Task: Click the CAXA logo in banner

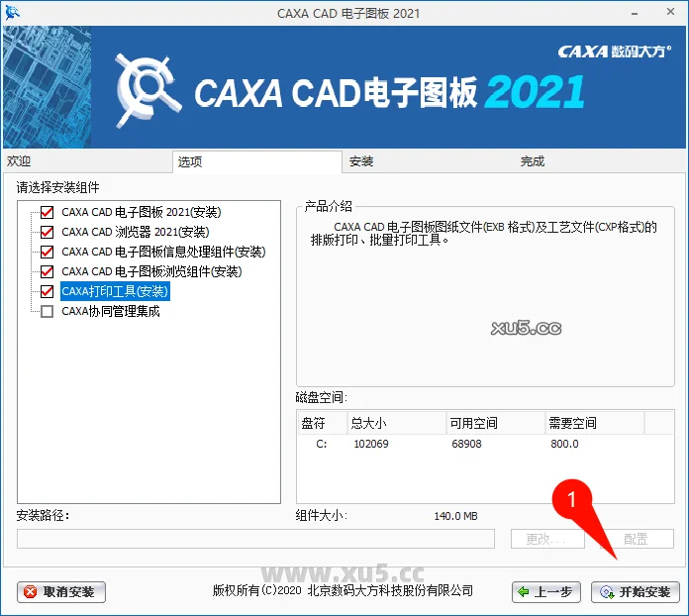Action: 148,89
